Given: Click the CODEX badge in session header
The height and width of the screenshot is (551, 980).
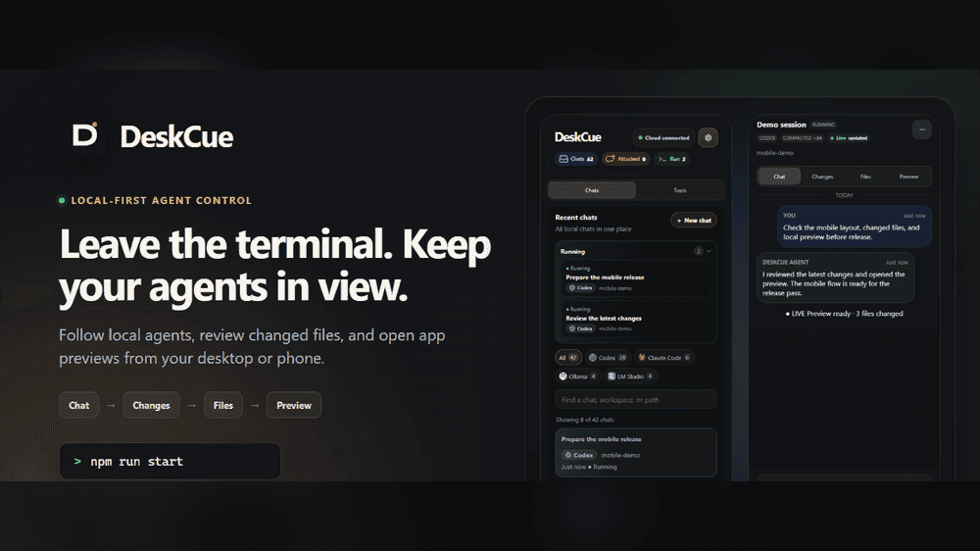Looking at the screenshot, I should [767, 138].
